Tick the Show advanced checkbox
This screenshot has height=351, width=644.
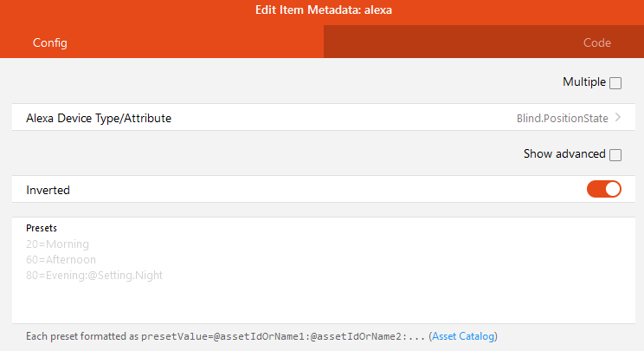point(615,155)
